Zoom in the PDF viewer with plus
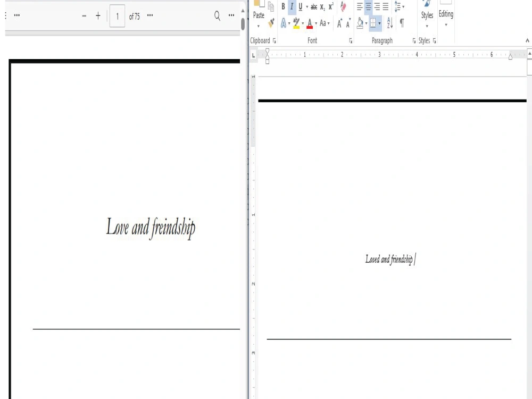This screenshot has width=532, height=399. [x=98, y=15]
